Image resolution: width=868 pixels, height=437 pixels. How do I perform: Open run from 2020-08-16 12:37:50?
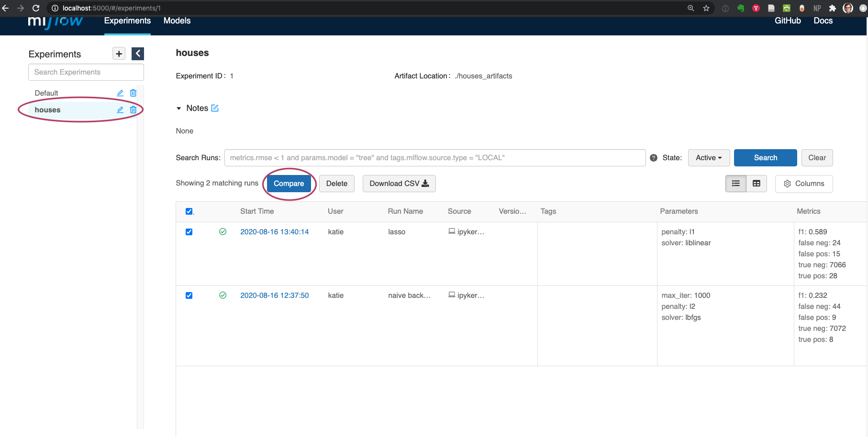275,295
